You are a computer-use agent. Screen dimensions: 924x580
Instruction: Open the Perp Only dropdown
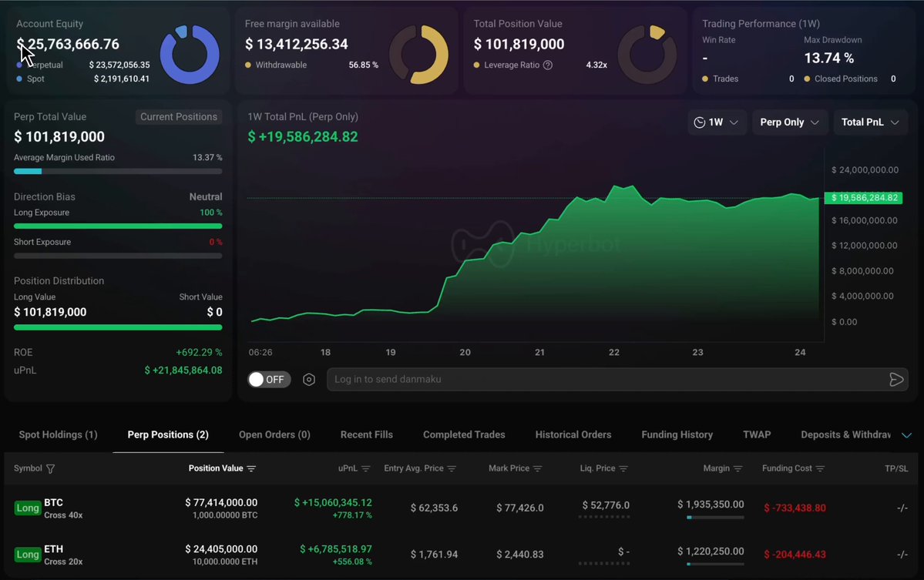[790, 122]
